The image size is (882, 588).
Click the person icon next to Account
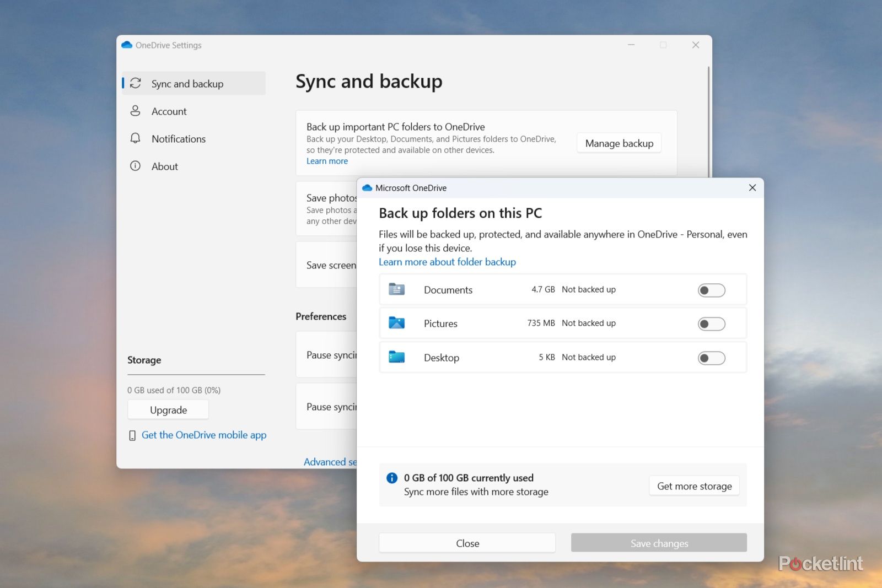click(136, 111)
